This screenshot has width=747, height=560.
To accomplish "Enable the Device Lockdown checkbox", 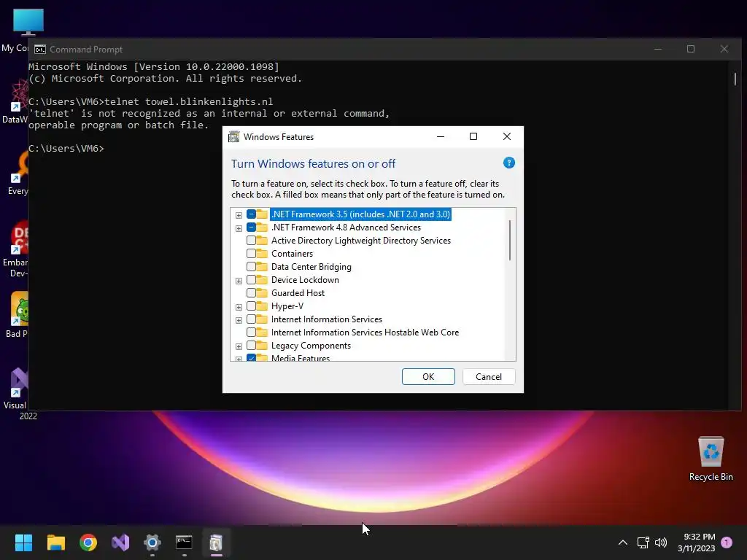I will coord(251,279).
